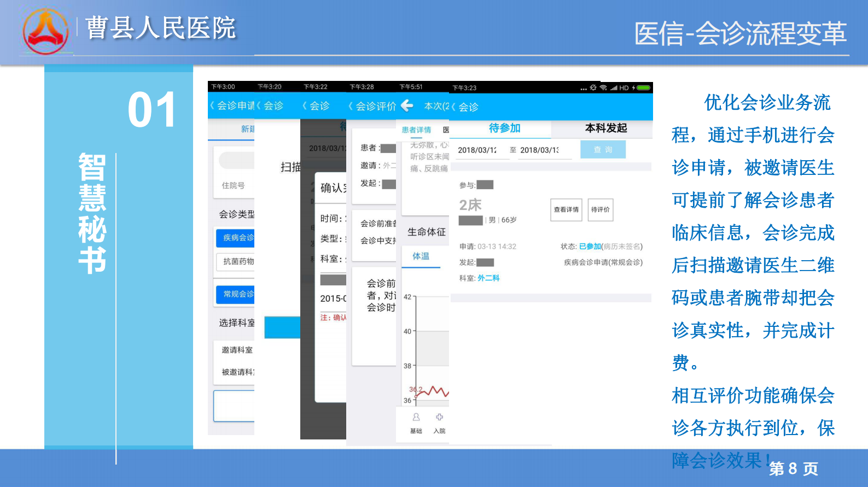Screen dimensions: 868x487
Task: Click the signal strength HD icon
Action: 620,87
